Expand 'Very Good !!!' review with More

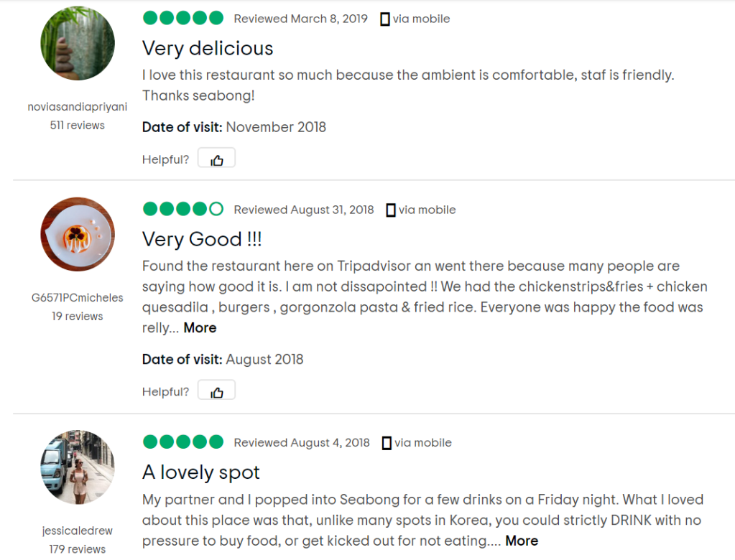pyautogui.click(x=200, y=328)
